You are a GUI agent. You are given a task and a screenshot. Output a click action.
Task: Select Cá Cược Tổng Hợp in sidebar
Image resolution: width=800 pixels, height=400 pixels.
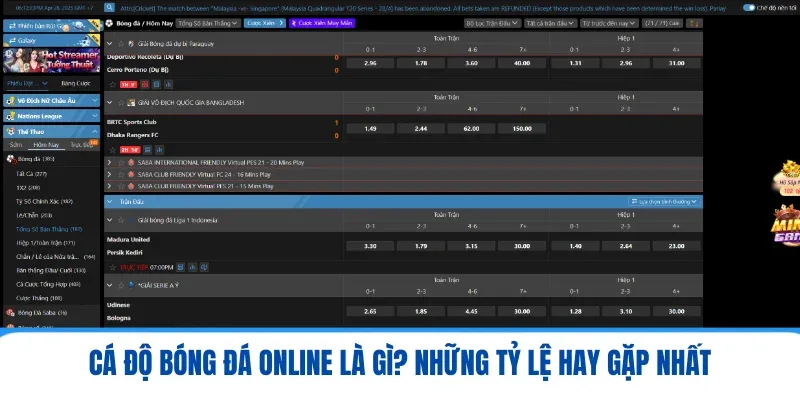coord(48,284)
